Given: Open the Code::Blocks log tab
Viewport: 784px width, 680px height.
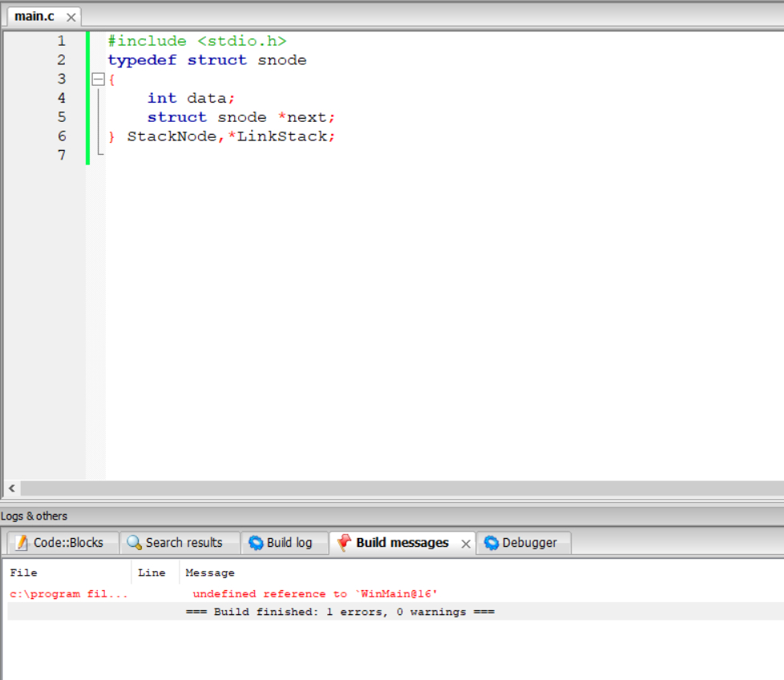Looking at the screenshot, I should click(63, 543).
